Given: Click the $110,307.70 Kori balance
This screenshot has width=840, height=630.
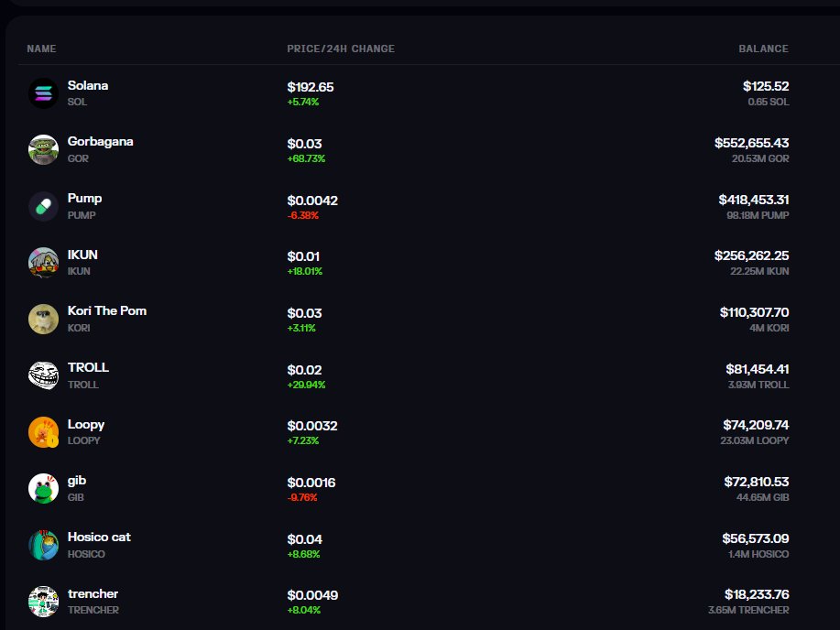Looking at the screenshot, I should pyautogui.click(x=754, y=312).
